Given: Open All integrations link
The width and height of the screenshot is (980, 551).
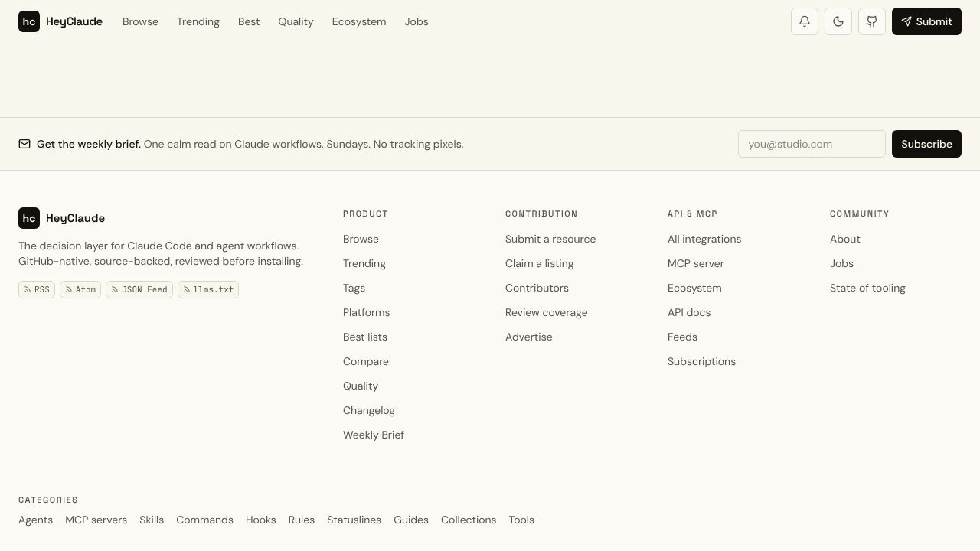Looking at the screenshot, I should 704,239.
